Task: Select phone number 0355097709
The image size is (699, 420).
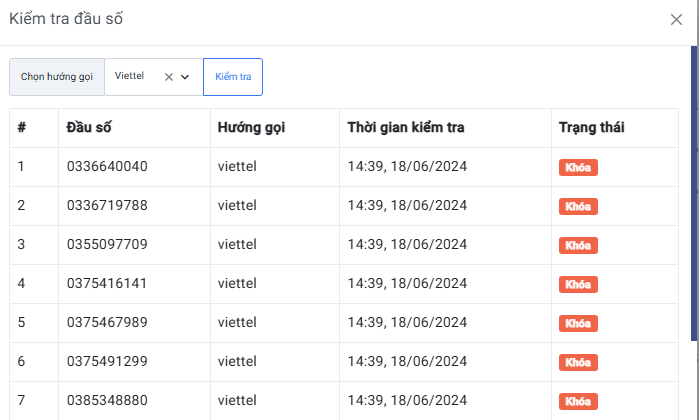Action: coord(107,245)
